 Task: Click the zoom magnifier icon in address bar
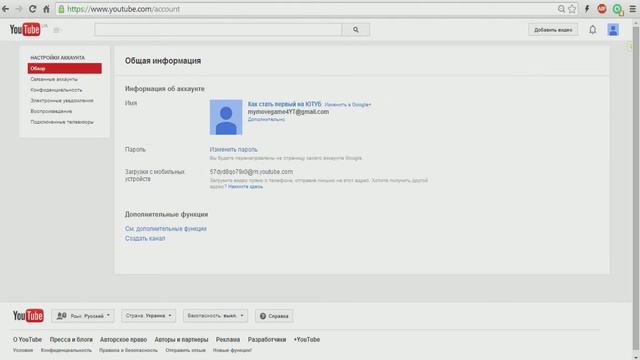(x=561, y=9)
